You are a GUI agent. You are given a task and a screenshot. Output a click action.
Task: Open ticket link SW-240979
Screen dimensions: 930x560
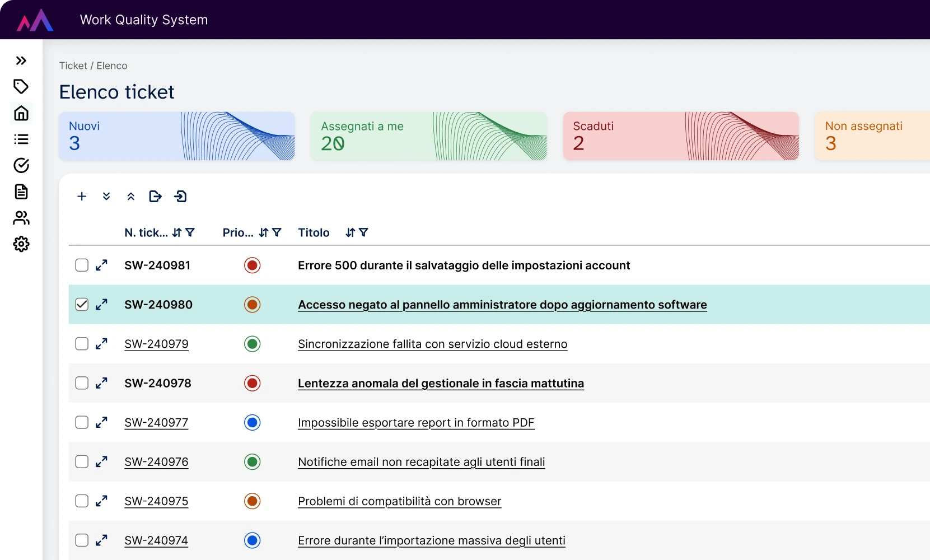point(156,344)
